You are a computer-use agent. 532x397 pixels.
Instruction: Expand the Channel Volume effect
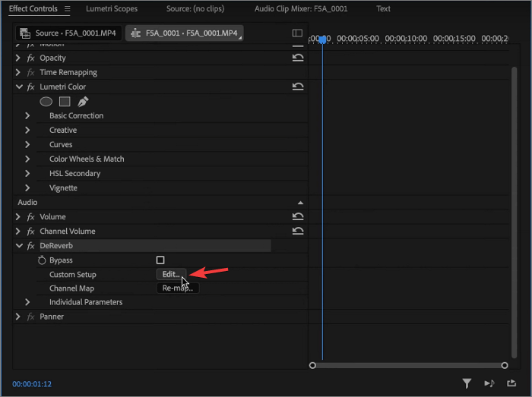(x=18, y=232)
